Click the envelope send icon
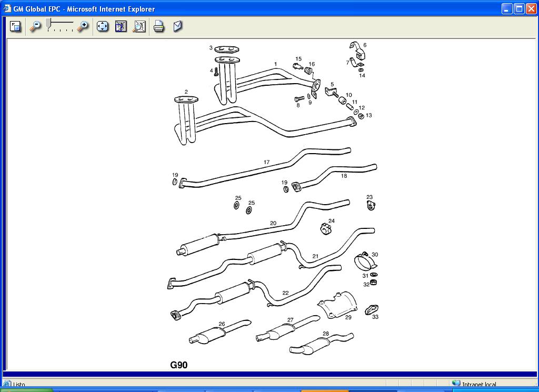Screen dimensions: 539x392 (x=178, y=26)
